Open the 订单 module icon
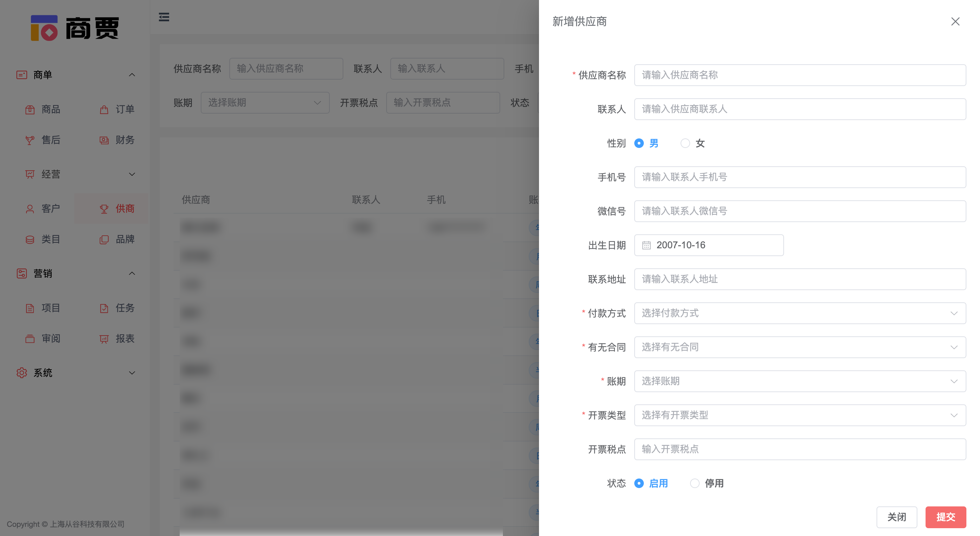980x536 pixels. pyautogui.click(x=104, y=110)
